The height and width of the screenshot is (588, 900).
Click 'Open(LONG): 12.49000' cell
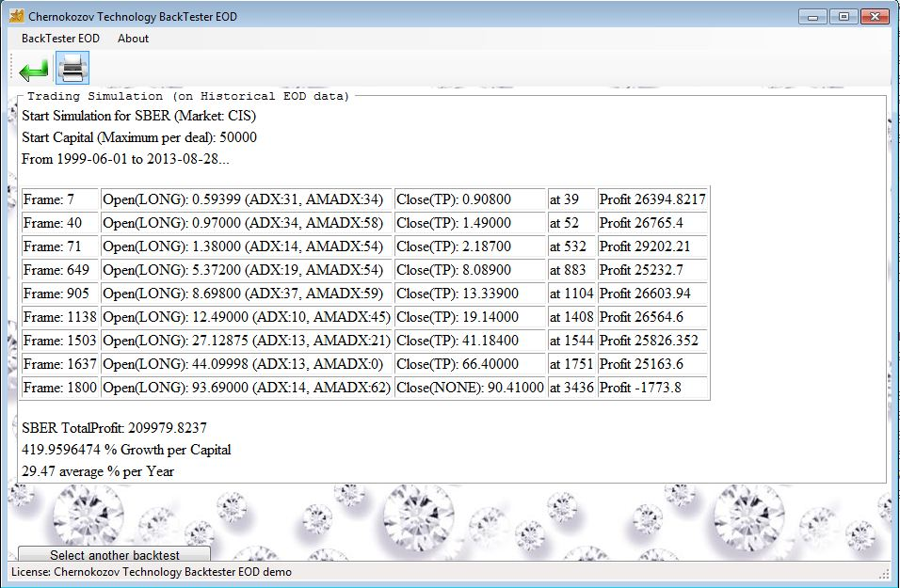pos(247,317)
